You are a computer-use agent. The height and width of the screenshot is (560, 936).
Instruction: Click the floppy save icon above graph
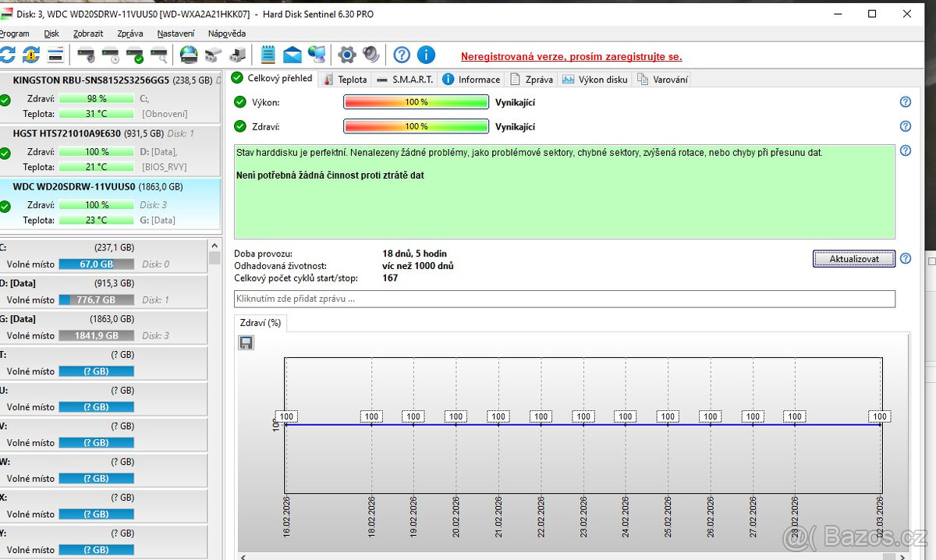(x=246, y=342)
